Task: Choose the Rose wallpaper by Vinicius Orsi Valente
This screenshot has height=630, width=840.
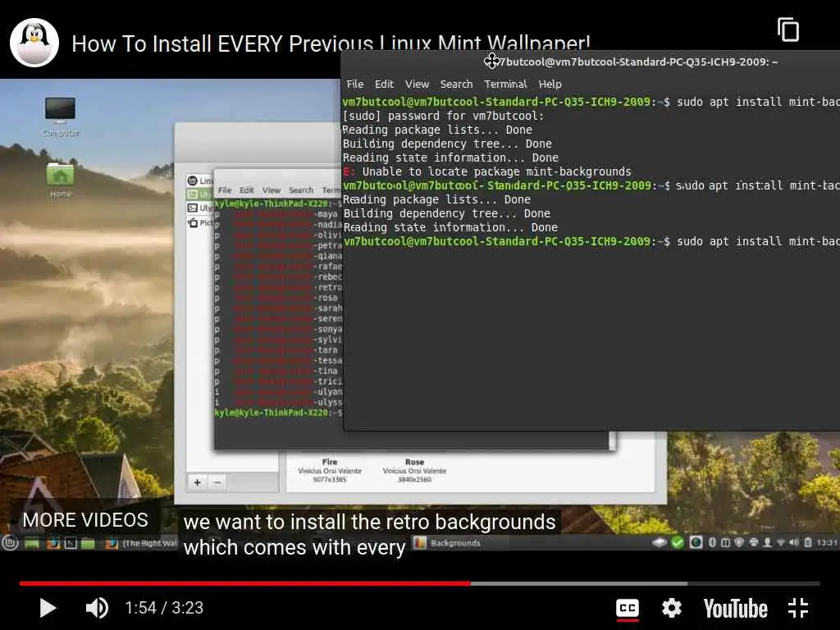Action: point(414,470)
